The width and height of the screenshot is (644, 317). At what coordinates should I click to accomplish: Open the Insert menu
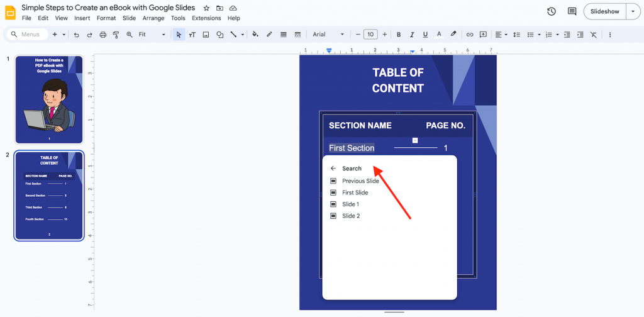tap(82, 18)
